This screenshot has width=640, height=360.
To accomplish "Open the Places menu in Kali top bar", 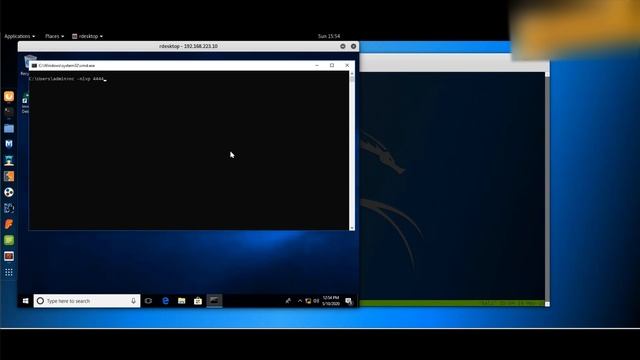I will tap(54, 36).
